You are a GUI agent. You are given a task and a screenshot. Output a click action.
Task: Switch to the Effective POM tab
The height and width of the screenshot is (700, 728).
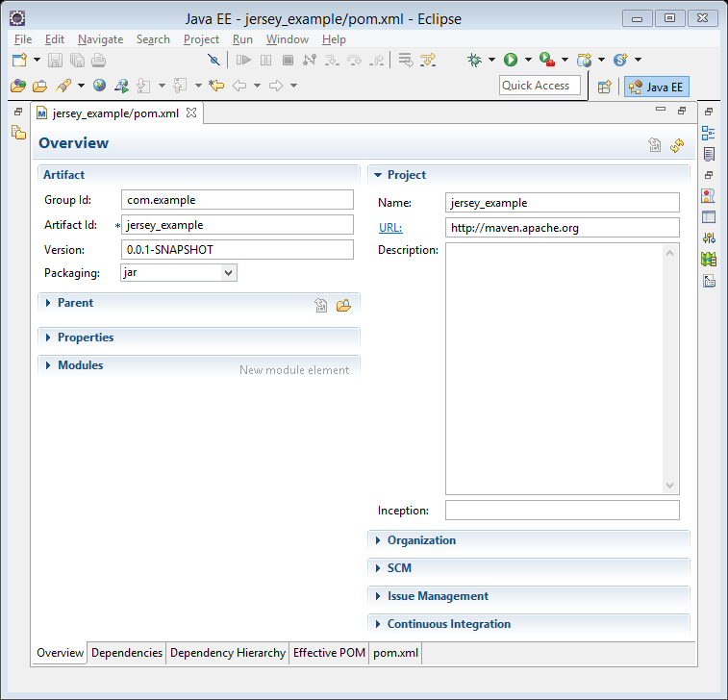pos(329,653)
